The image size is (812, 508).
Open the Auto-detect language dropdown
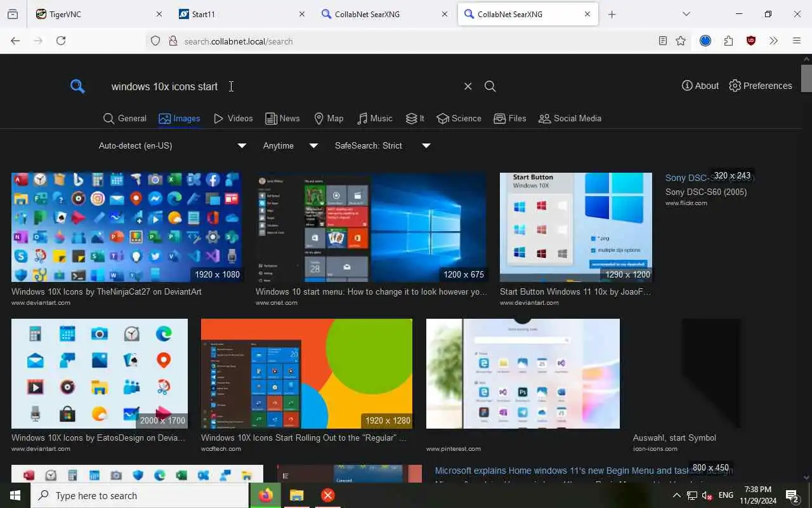pyautogui.click(x=172, y=146)
